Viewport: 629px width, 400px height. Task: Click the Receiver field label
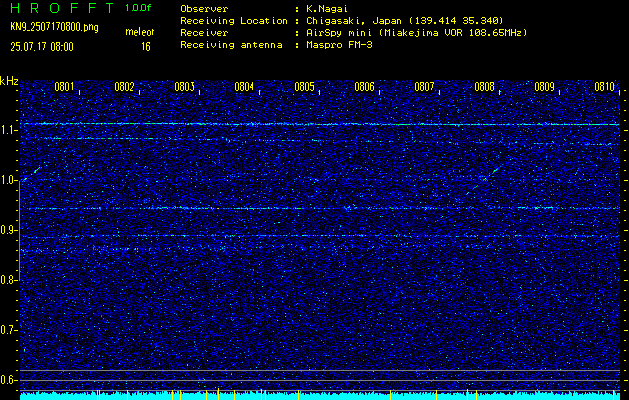point(204,33)
